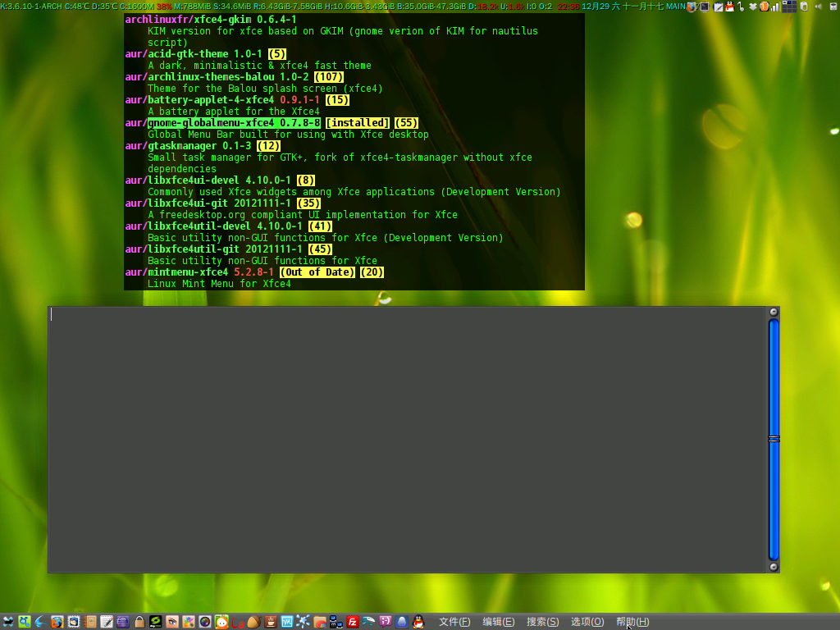Screen dimensions: 840x630
Task: Open the teal bird-wing dock icon
Action: click(x=368, y=622)
